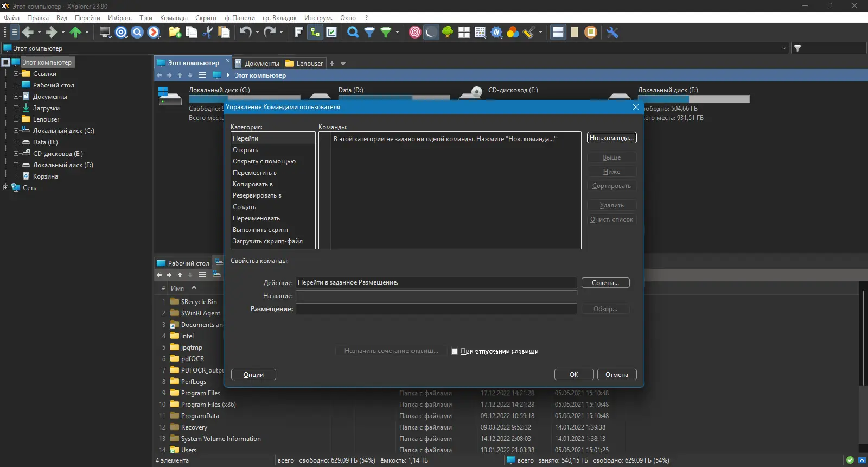Viewport: 868px width, 467px height.
Task: Click the Cut scissors toolbar icon
Action: [207, 33]
